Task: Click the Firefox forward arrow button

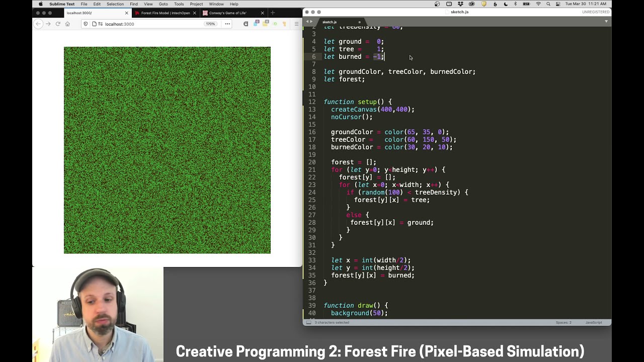Action: [x=48, y=24]
